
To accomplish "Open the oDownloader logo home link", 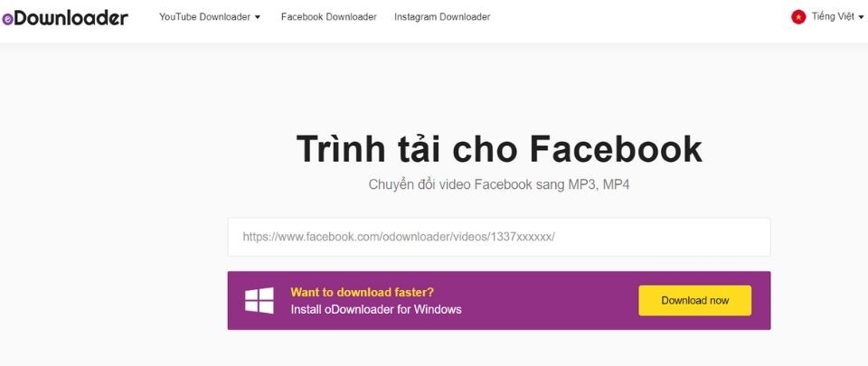I will (65, 18).
